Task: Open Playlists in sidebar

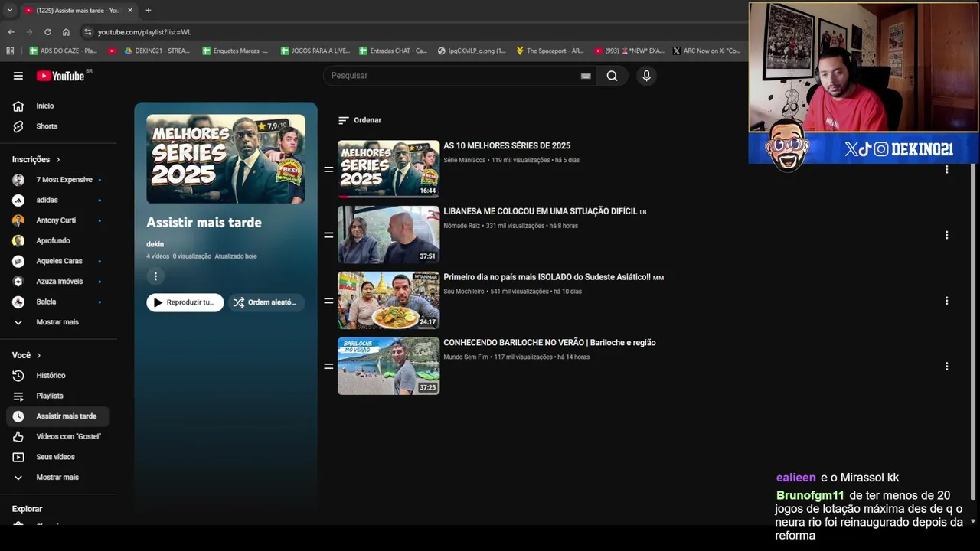Action: [x=59, y=396]
